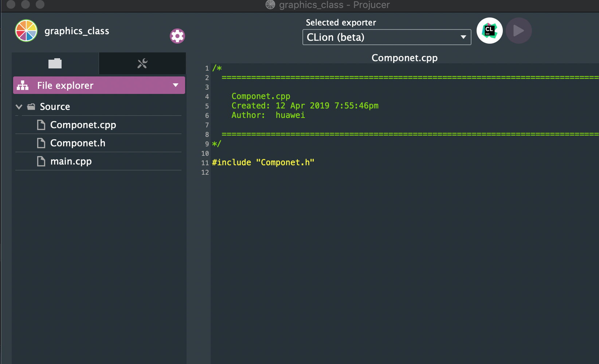The image size is (599, 364).
Task: Click the Componet.cpp editor title
Action: pyautogui.click(x=404, y=58)
